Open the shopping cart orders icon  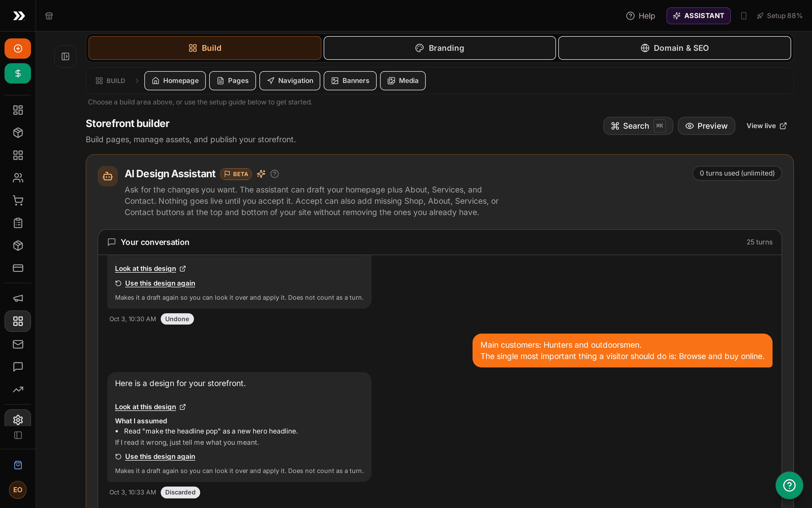point(18,200)
